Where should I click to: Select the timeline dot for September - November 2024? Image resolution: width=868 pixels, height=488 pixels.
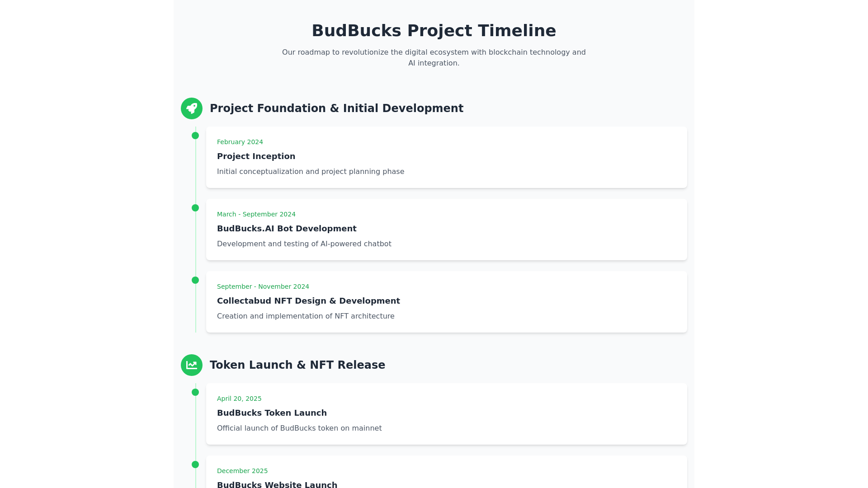195,280
